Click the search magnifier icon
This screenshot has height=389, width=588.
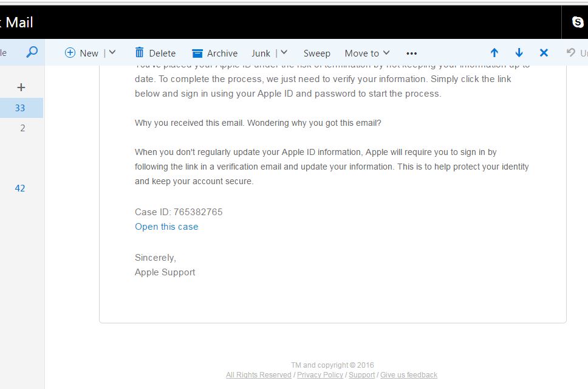click(32, 52)
